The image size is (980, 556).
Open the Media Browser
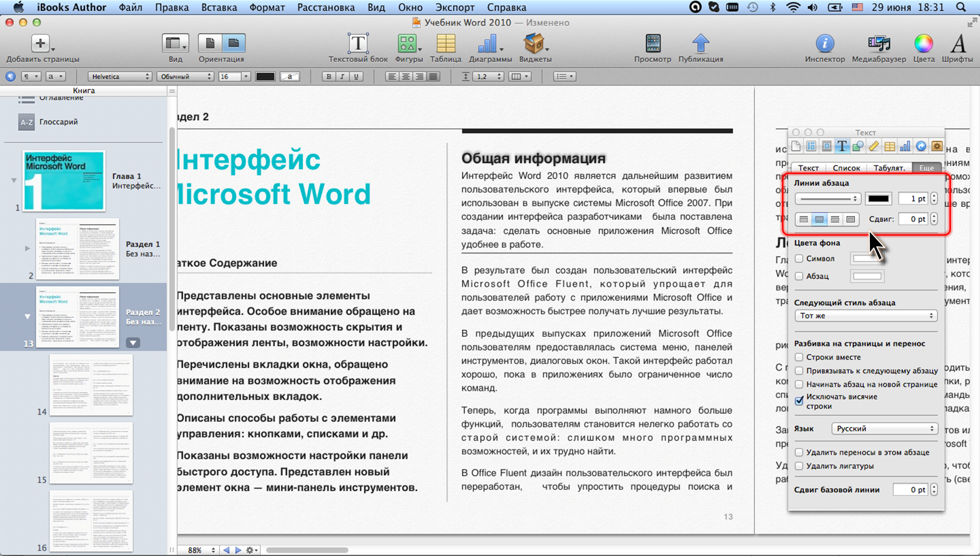[x=878, y=44]
